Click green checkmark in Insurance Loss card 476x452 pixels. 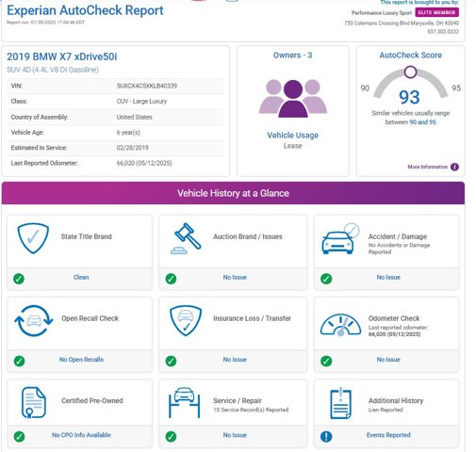point(171,361)
